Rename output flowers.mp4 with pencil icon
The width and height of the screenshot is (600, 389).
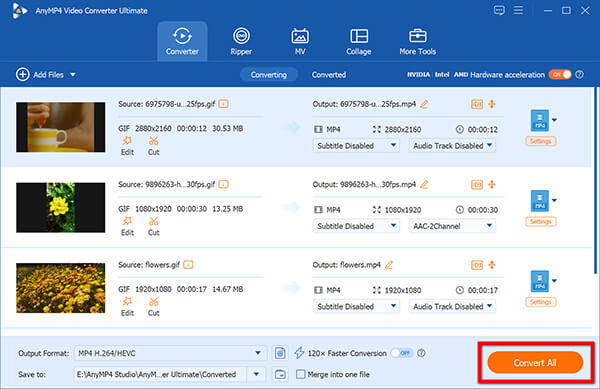[389, 265]
